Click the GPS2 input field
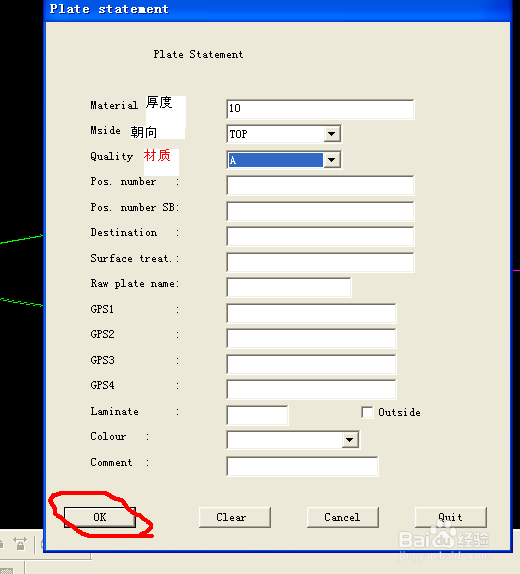 coord(311,338)
